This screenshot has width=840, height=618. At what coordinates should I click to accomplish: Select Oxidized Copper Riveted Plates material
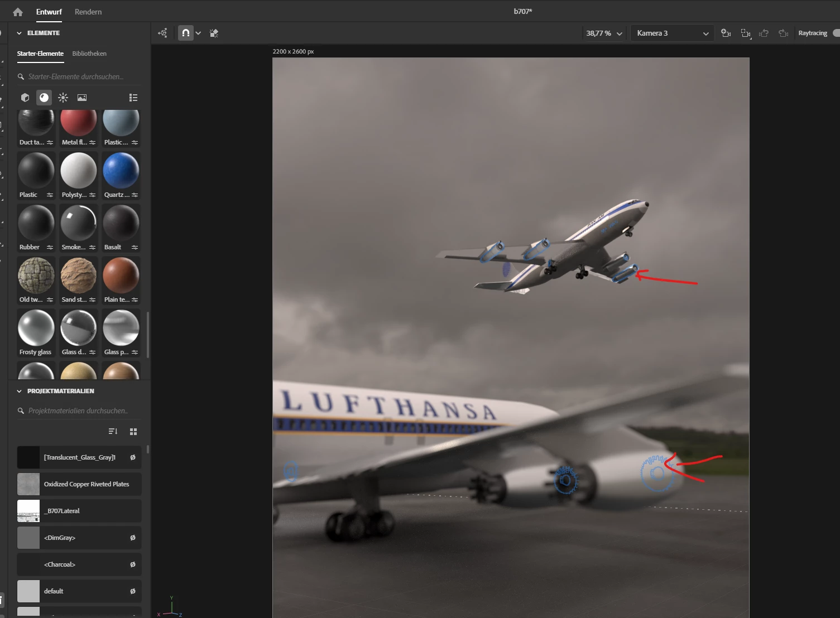tap(79, 484)
